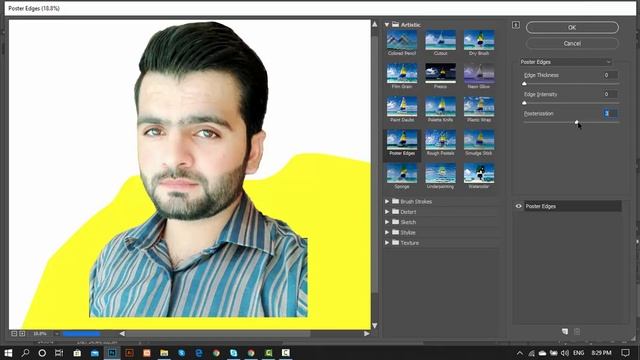The height and width of the screenshot is (360, 640).
Task: Click the ENG language indicator
Action: point(578,353)
